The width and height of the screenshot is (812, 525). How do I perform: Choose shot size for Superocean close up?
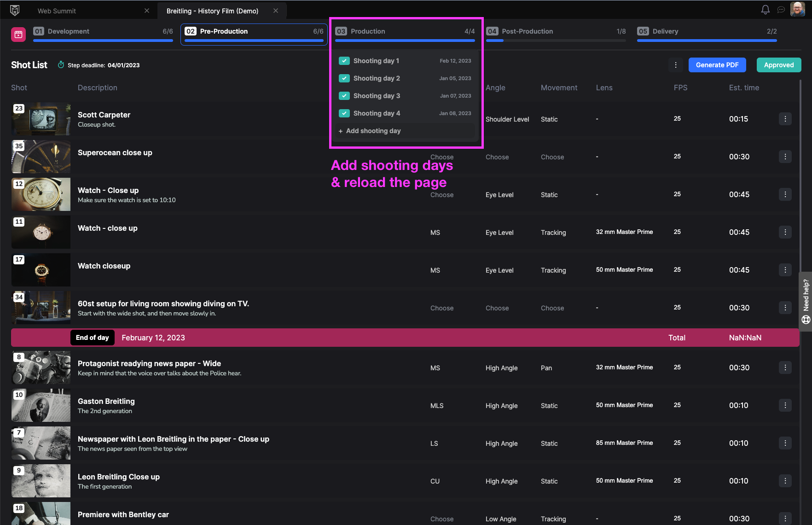click(442, 157)
